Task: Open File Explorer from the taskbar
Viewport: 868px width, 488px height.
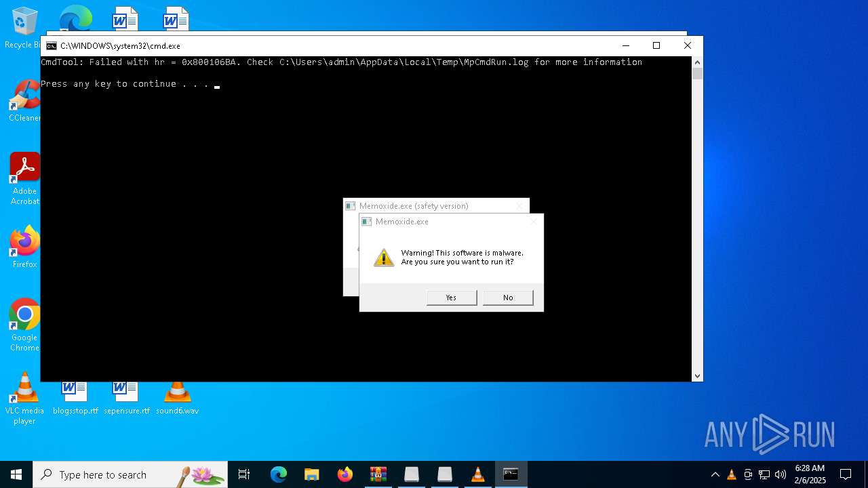Action: tap(312, 474)
